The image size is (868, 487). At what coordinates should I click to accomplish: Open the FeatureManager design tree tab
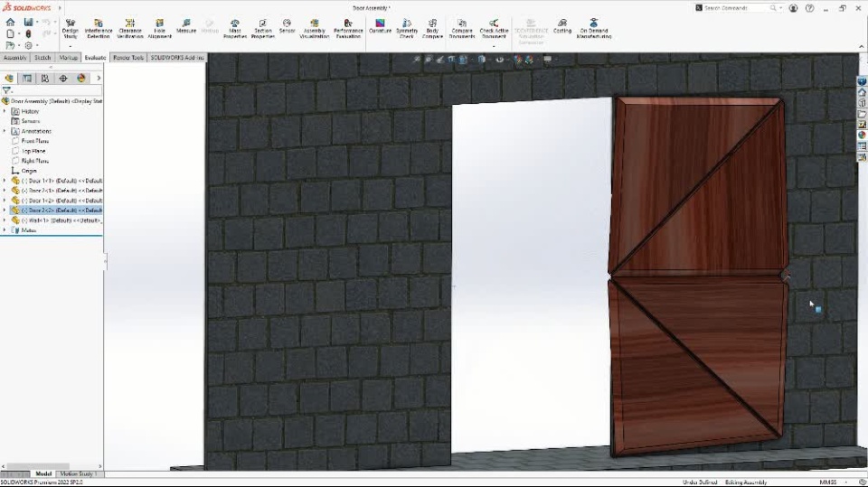point(9,79)
